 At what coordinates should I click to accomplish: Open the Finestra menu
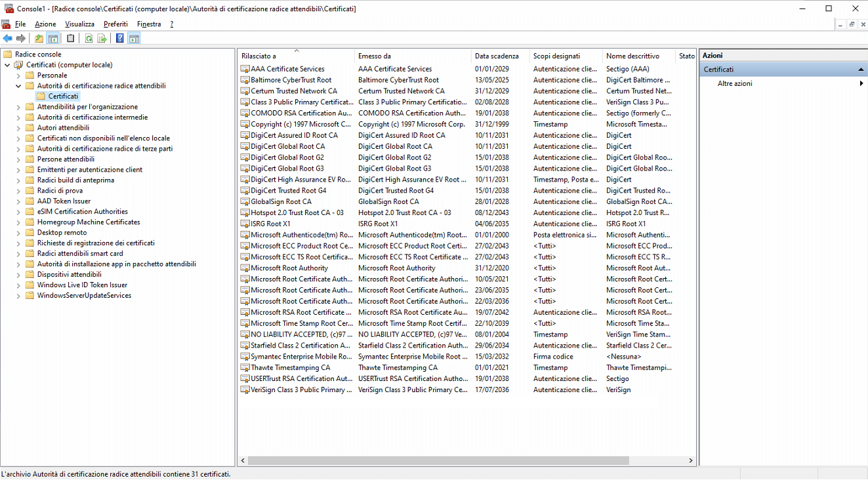click(x=149, y=24)
